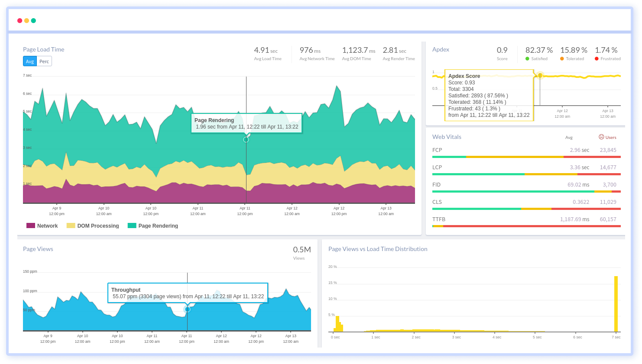The width and height of the screenshot is (642, 364).
Task: Select the highlighted Throughput data point marker
Action: pyautogui.click(x=188, y=309)
